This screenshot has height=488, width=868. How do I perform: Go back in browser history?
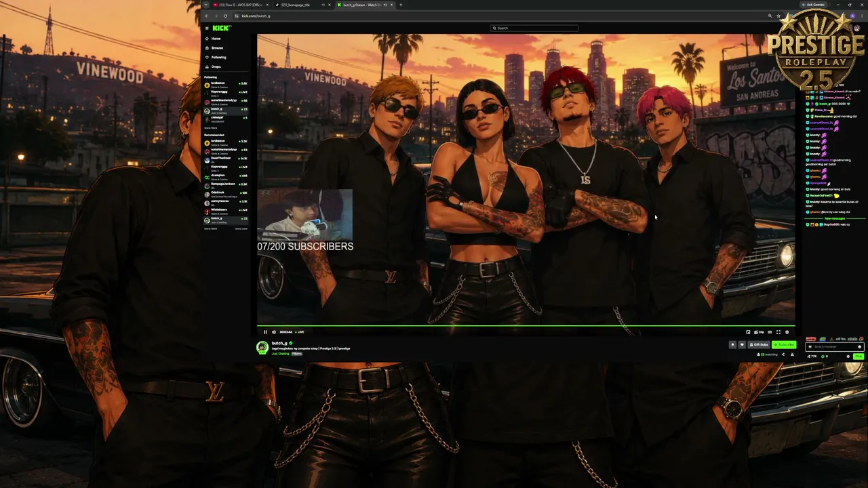pyautogui.click(x=207, y=16)
